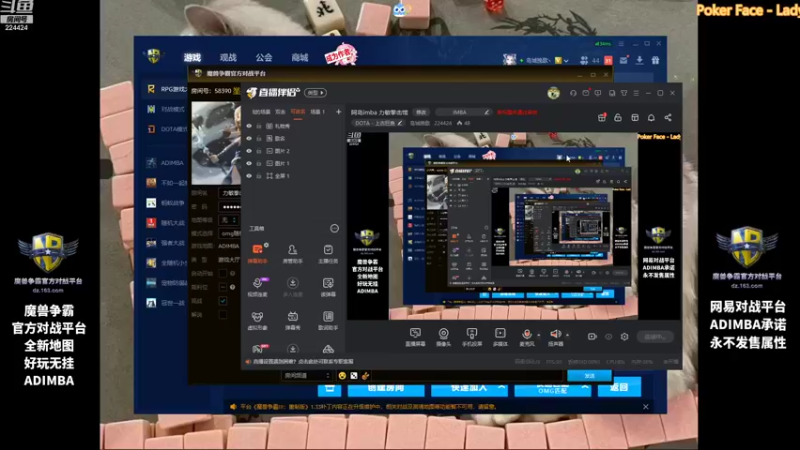Open the download icon in platform header
The width and height of the screenshot is (800, 450).
[x=639, y=60]
